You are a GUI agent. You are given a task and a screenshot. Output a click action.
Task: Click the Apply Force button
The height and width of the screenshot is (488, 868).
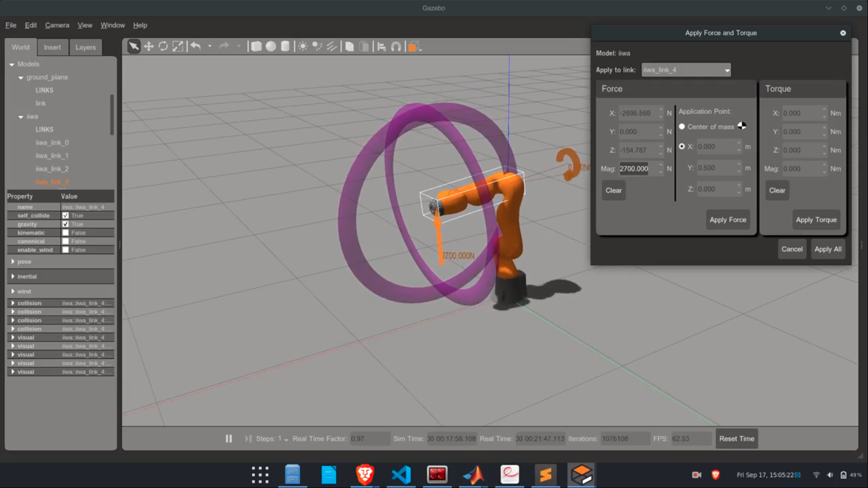coord(727,220)
